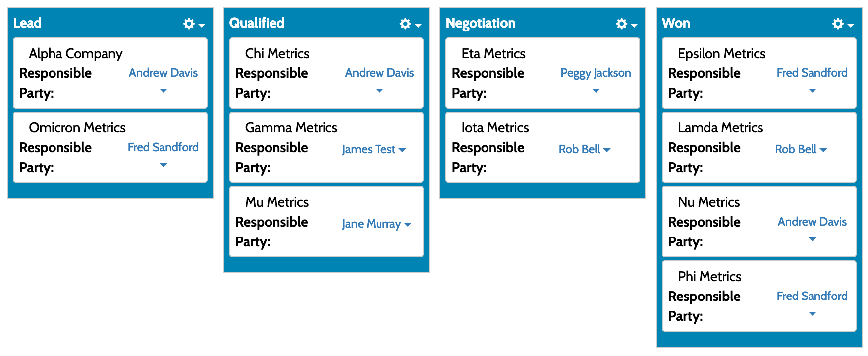Click the Qualified column header
This screenshot has height=356, width=868.
(x=257, y=23)
